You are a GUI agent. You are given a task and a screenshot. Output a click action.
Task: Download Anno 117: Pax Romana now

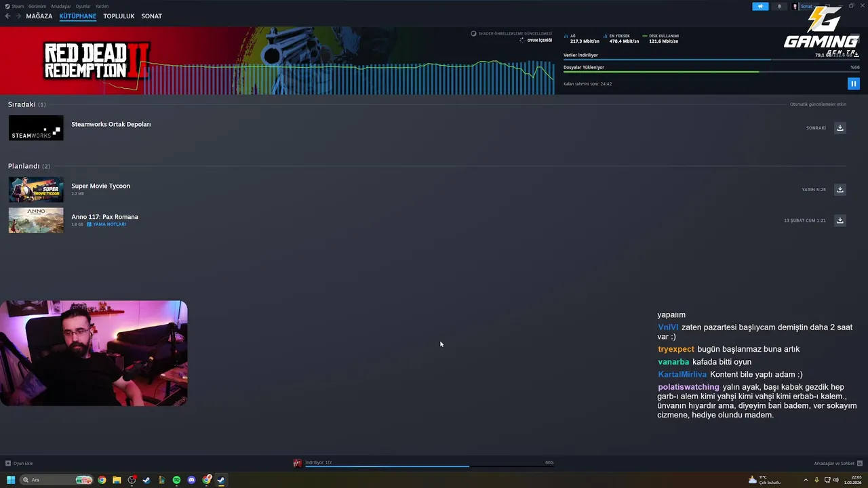[x=840, y=220]
